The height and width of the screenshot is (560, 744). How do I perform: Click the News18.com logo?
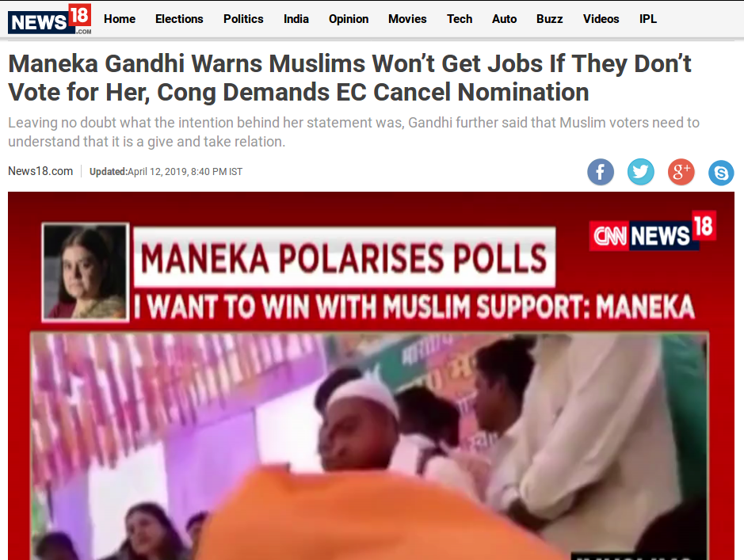click(x=49, y=19)
